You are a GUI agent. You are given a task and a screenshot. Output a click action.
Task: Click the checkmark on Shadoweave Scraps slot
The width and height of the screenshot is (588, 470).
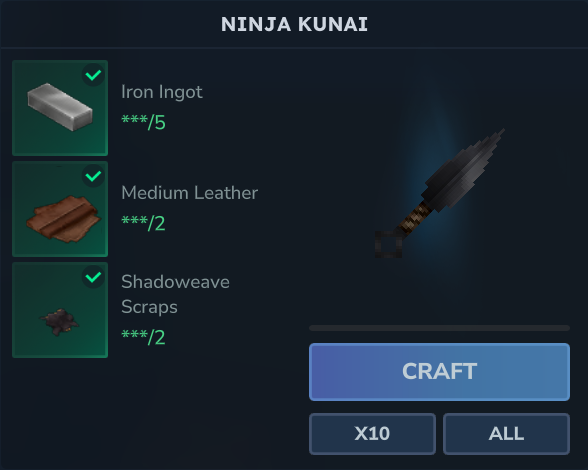tap(93, 277)
